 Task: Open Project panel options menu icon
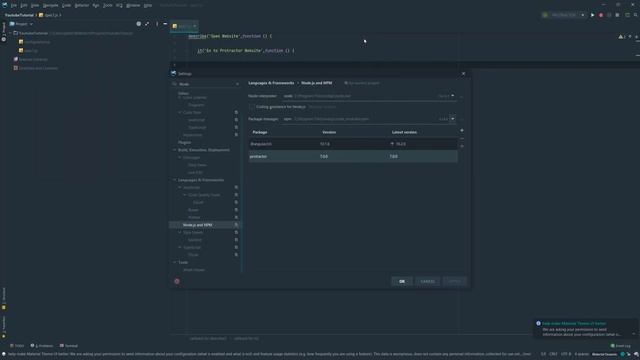pyautogui.click(x=157, y=24)
